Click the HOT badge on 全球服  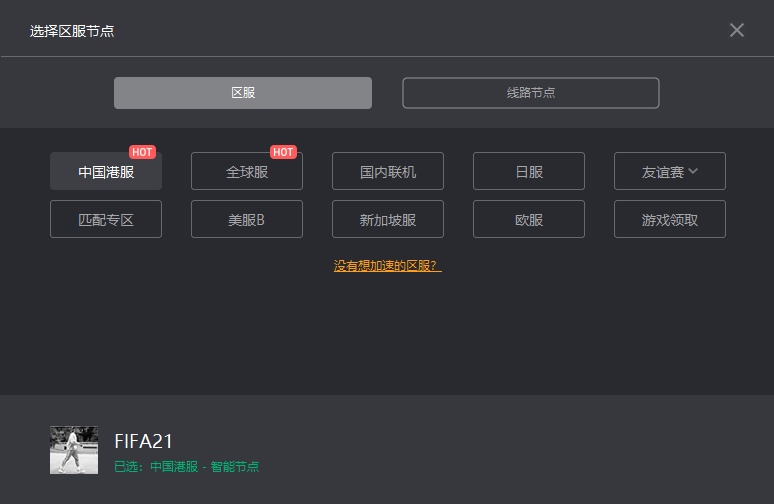283,152
